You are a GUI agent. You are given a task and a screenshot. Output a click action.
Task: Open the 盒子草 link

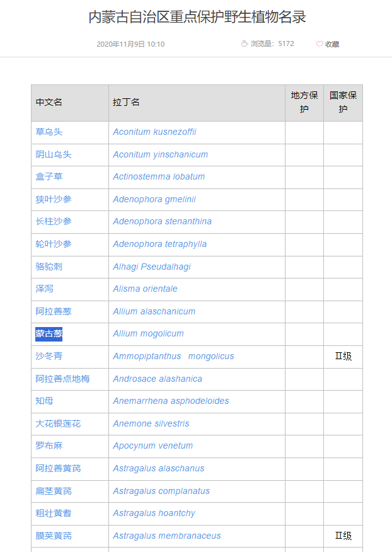click(x=49, y=176)
